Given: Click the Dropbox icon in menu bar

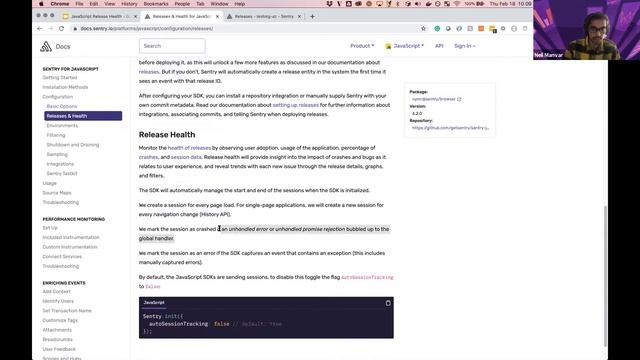Looking at the screenshot, I should coord(329,4).
